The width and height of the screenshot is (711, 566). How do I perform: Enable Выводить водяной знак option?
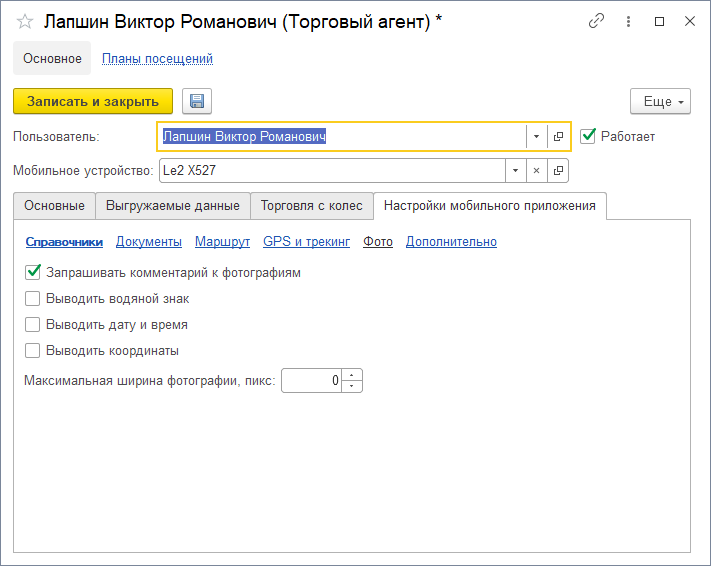coord(33,298)
